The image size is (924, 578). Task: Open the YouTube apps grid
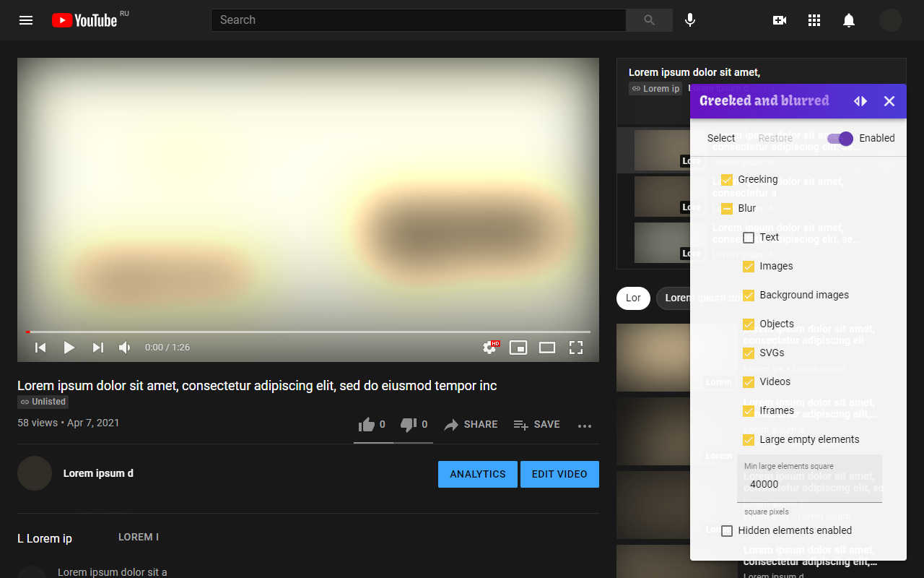(x=814, y=20)
